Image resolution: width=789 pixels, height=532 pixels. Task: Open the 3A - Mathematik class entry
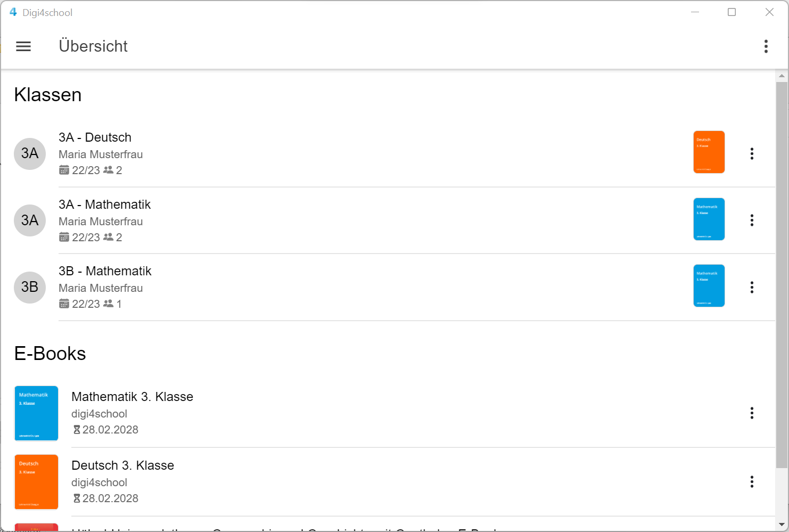click(105, 204)
